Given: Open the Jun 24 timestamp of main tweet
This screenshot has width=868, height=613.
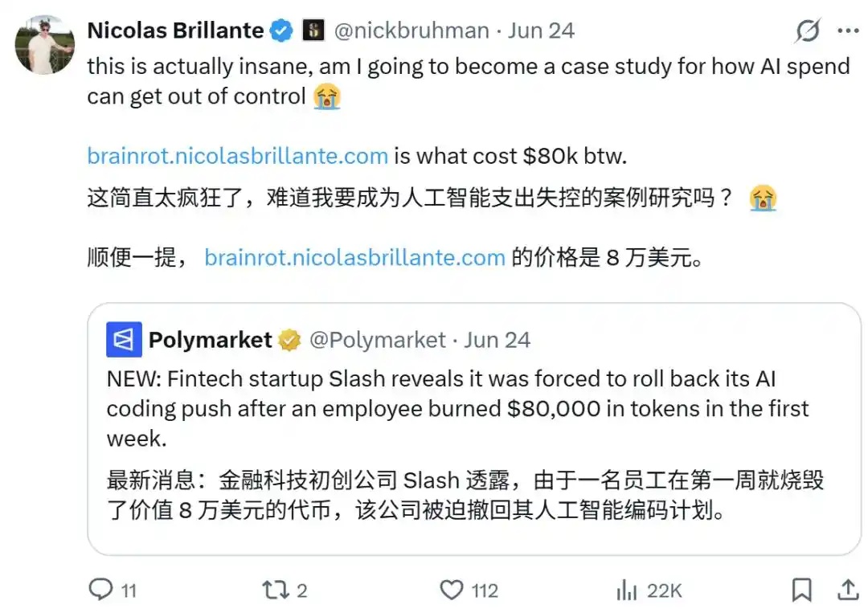Looking at the screenshot, I should [x=541, y=31].
